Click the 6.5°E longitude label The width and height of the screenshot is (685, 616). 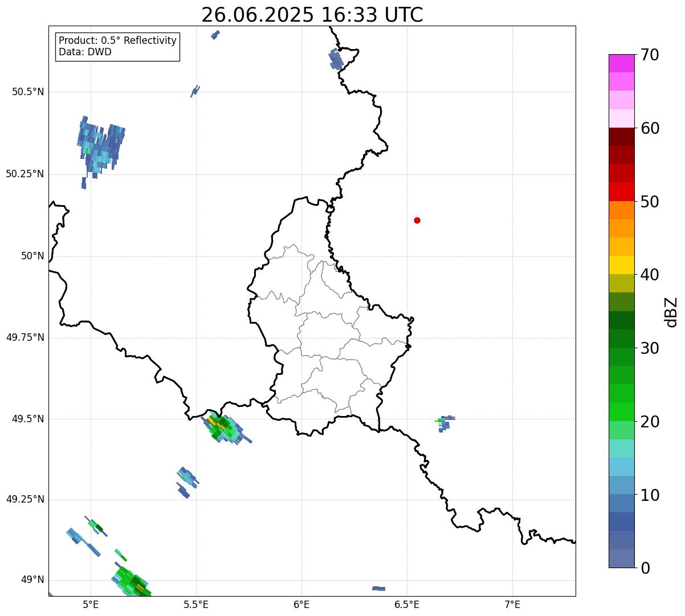coord(407,604)
